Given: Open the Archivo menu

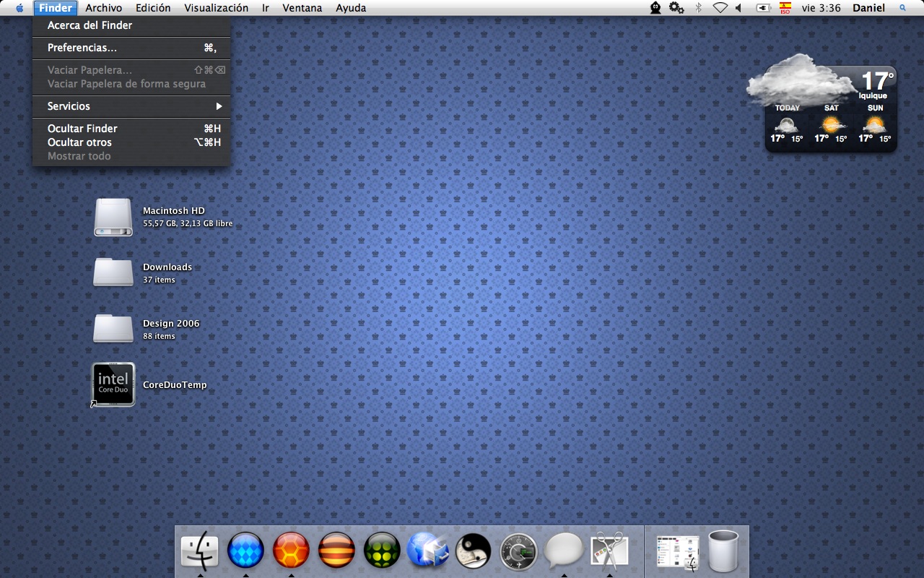Looking at the screenshot, I should pos(104,8).
